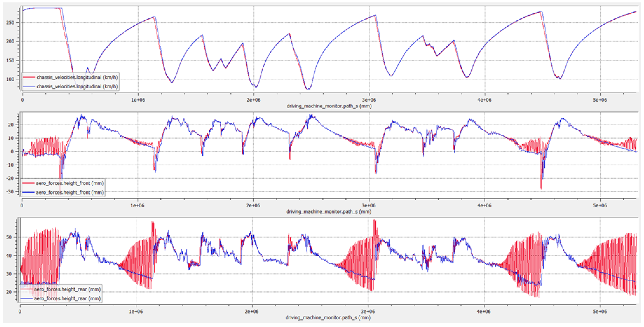Click the 3e+06 x-axis tick below velocity plot
Image resolution: width=644 pixels, height=327 pixels.
pos(369,100)
